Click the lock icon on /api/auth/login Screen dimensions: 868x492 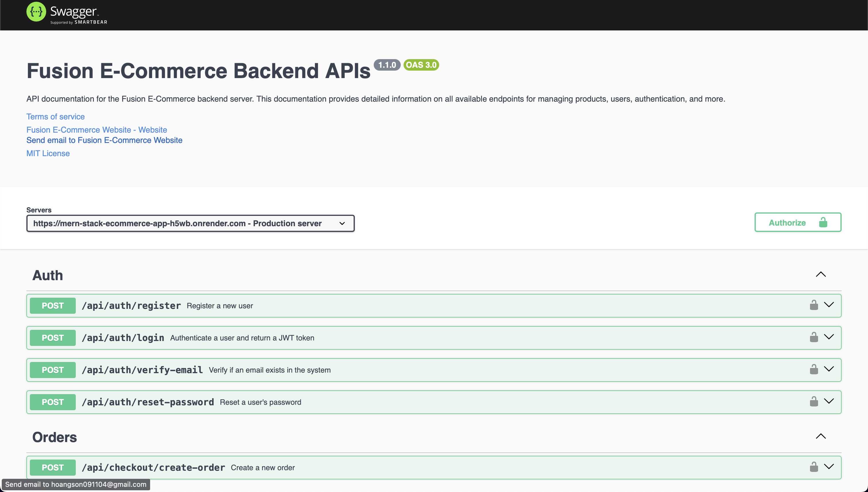[814, 337]
